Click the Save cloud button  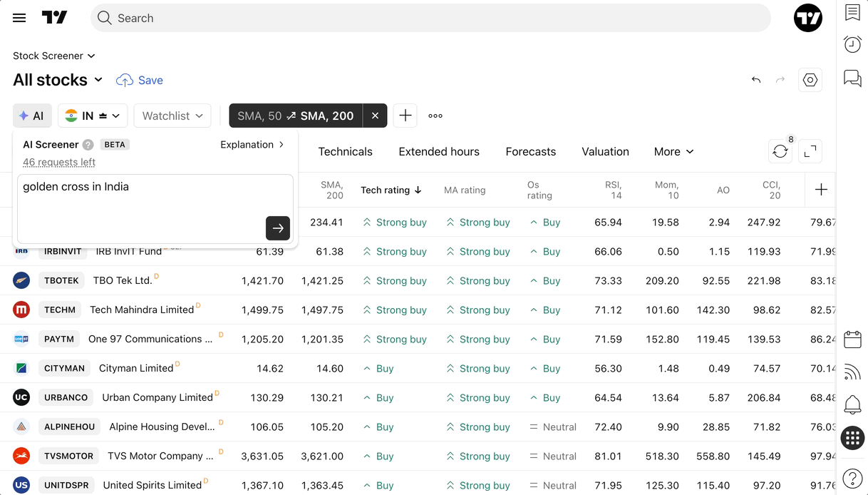pos(140,80)
